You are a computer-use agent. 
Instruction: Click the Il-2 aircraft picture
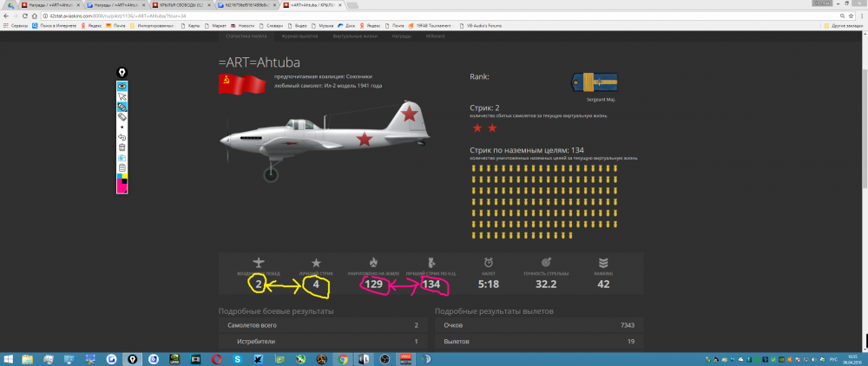pos(325,140)
